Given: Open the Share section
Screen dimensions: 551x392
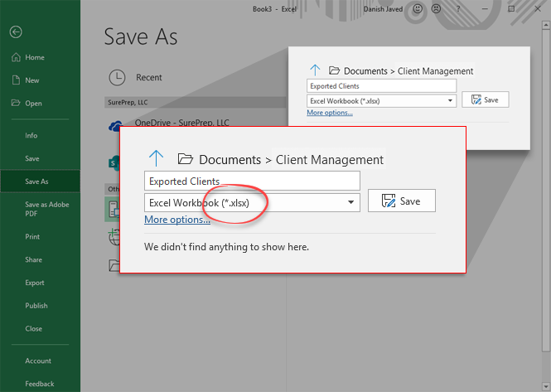Looking at the screenshot, I should [x=33, y=259].
